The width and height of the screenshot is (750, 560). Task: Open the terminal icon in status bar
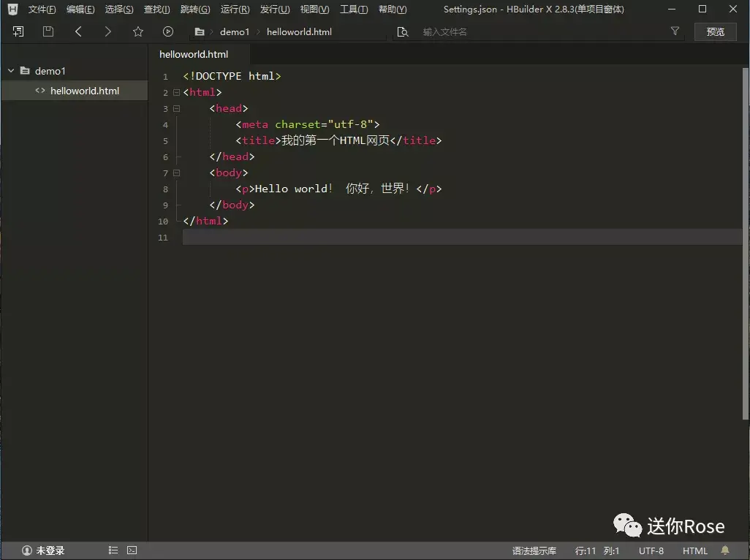click(x=132, y=550)
